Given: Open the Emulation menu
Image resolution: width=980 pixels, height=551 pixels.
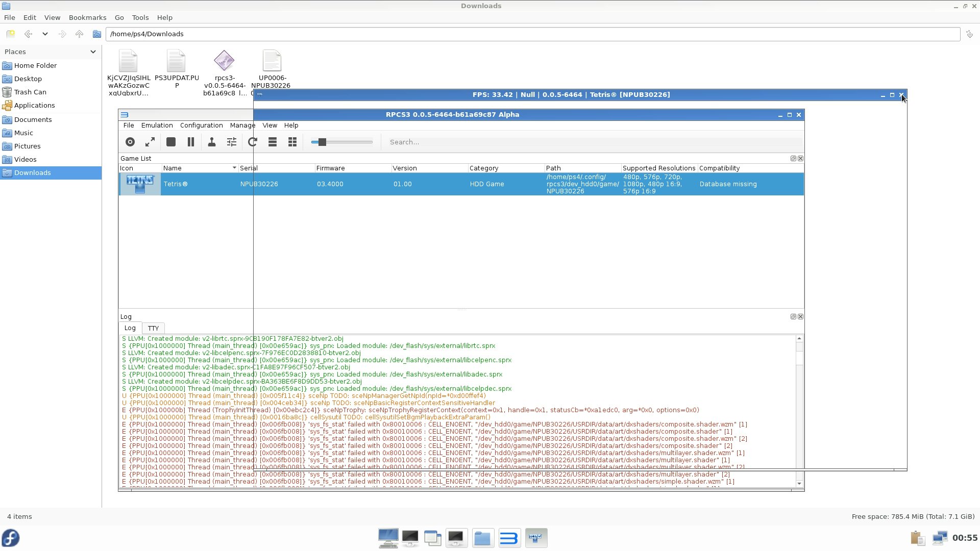Looking at the screenshot, I should pyautogui.click(x=157, y=126).
